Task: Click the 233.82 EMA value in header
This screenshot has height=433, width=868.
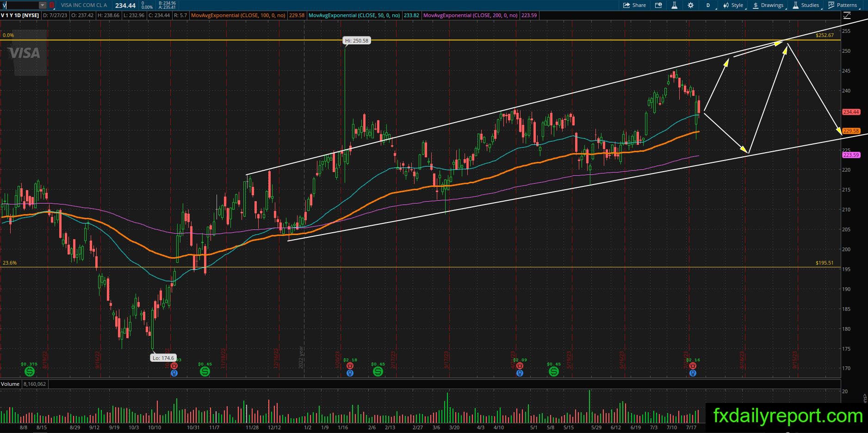Action: tap(411, 15)
